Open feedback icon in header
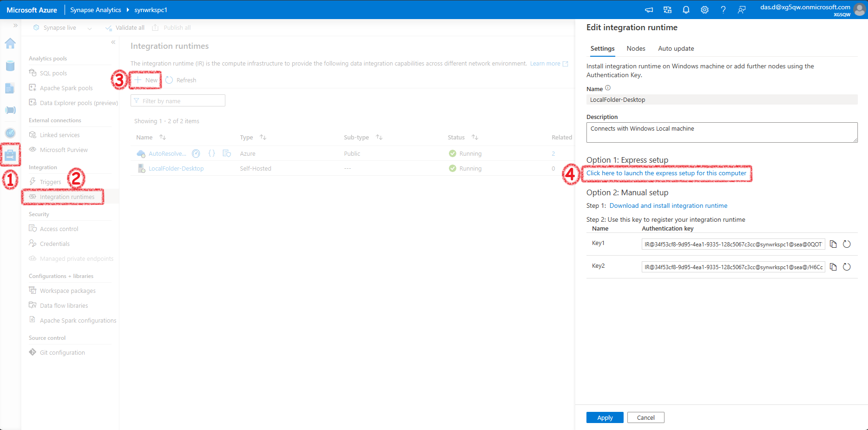This screenshot has width=868, height=430. [742, 10]
